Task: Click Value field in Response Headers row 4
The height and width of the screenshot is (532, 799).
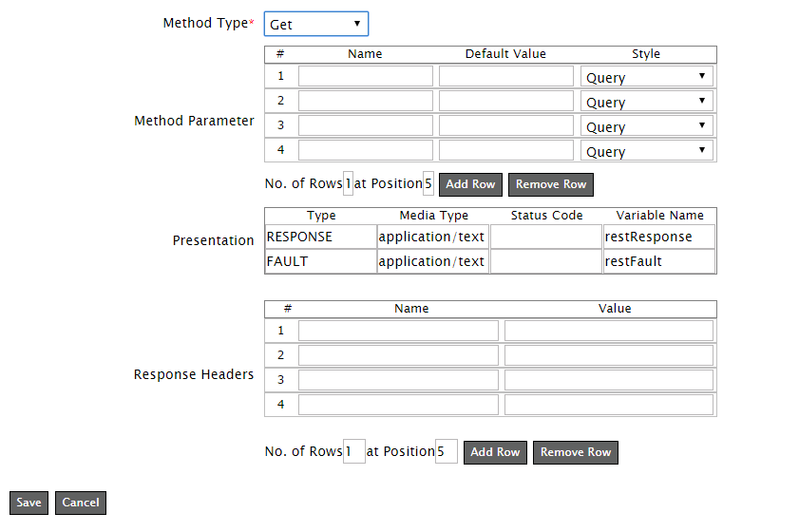Action: point(609,405)
